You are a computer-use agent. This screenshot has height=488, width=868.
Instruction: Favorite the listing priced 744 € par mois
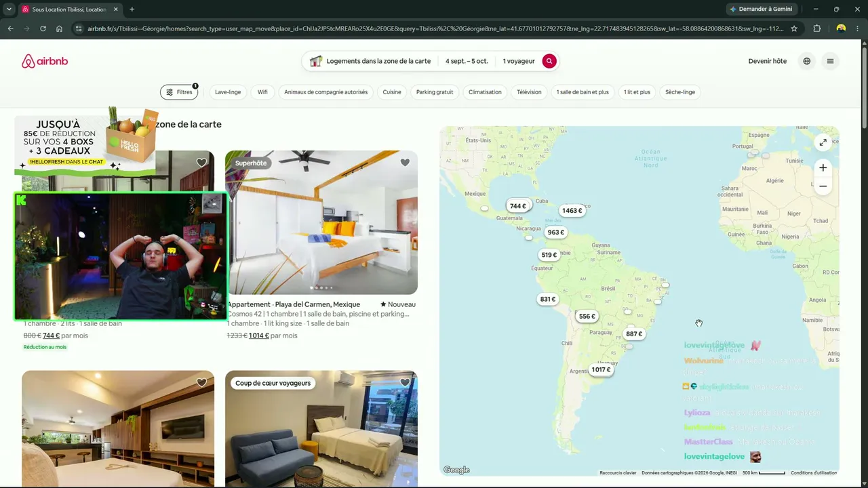click(x=201, y=163)
